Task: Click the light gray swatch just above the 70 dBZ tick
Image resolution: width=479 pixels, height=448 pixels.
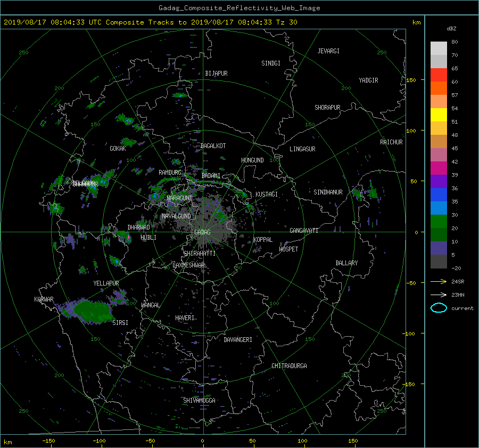Action: (x=439, y=48)
